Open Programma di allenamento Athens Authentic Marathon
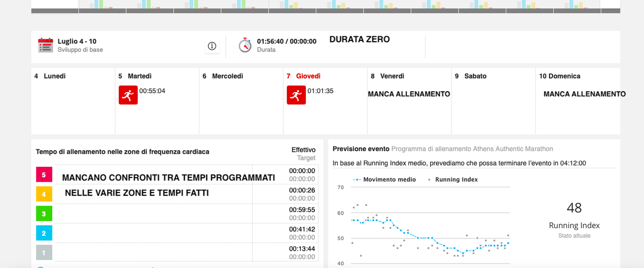The image size is (644, 268). pyautogui.click(x=472, y=149)
